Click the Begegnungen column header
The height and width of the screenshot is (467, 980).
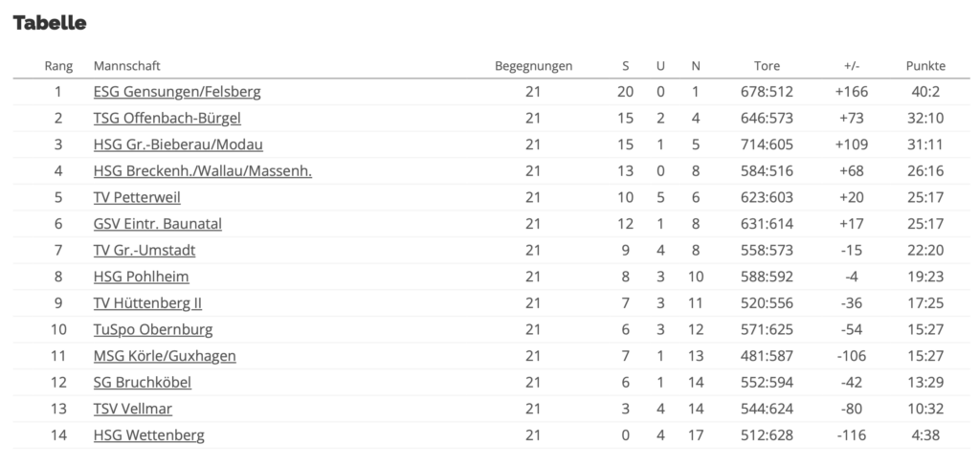click(533, 66)
